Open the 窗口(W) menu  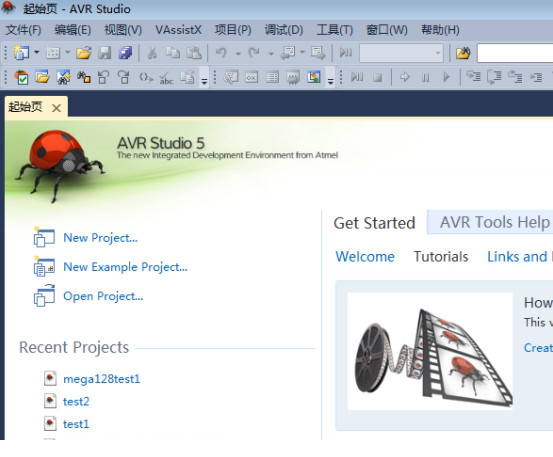(x=387, y=30)
